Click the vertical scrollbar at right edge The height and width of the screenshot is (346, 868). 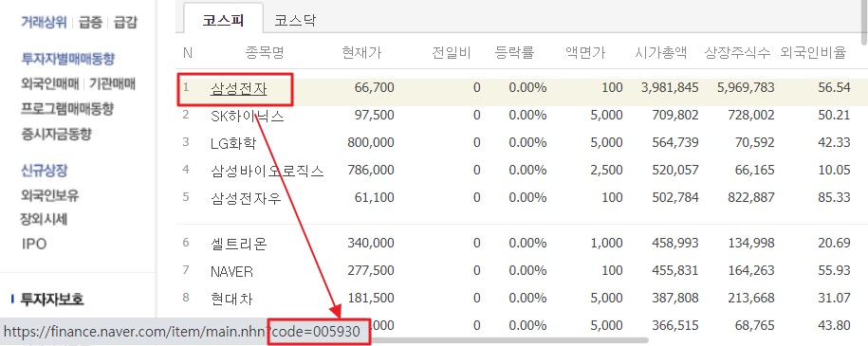coord(864,22)
